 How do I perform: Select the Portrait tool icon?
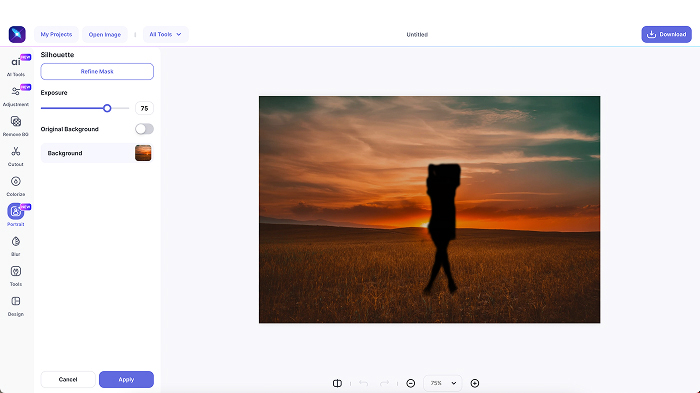tap(16, 211)
